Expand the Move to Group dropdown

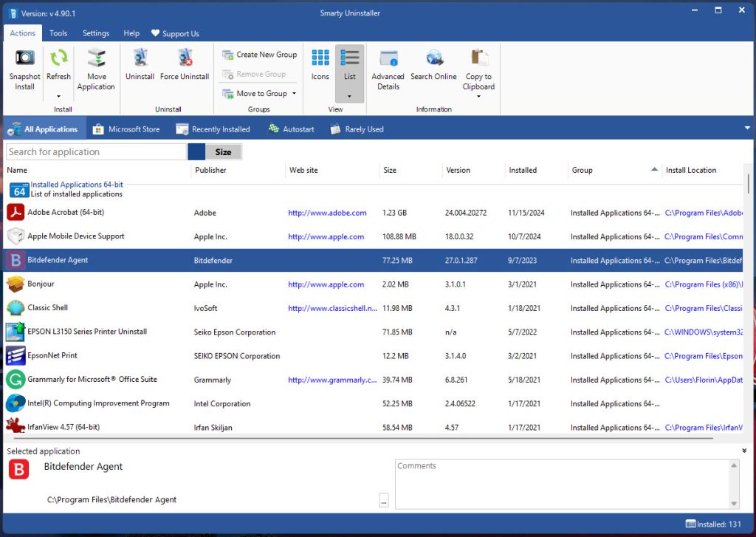294,93
